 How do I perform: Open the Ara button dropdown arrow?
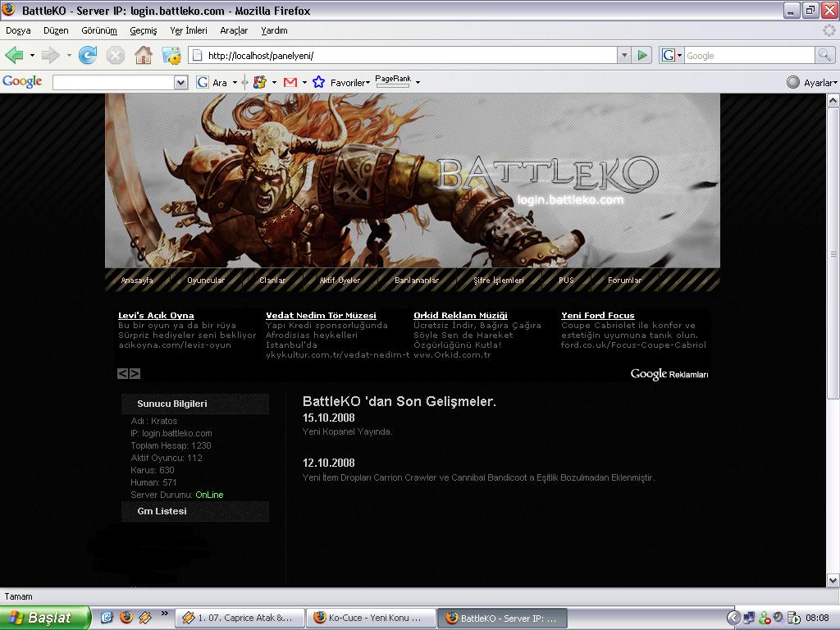(235, 83)
